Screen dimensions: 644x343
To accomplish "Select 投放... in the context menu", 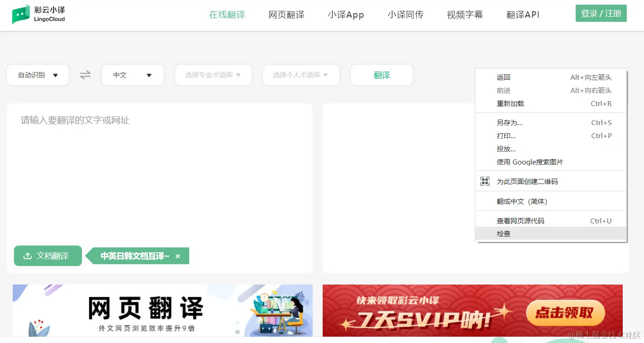I will (551, 149).
